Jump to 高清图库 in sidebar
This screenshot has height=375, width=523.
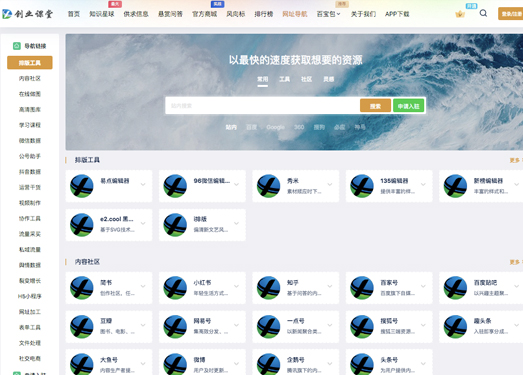(x=30, y=109)
